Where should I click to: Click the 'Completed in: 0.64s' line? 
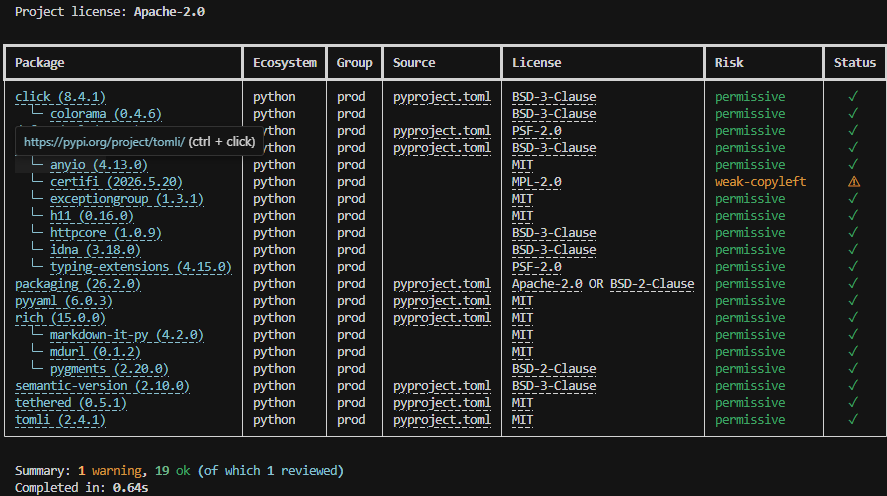click(x=81, y=488)
